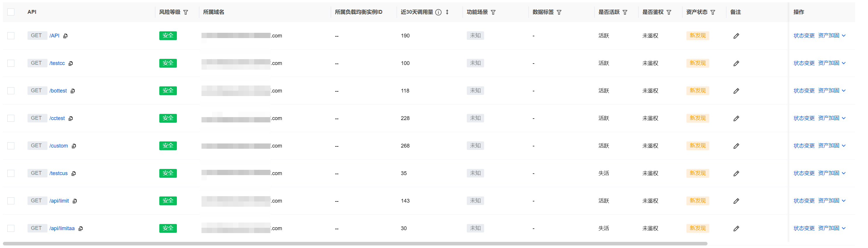
Task: Click 资产加固 for /api/limit row
Action: tap(828, 201)
